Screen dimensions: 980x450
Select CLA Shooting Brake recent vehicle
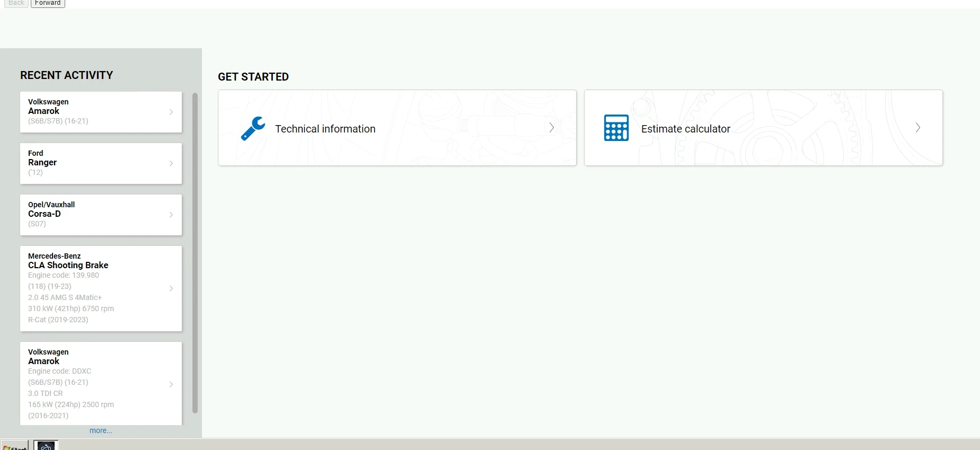101,288
